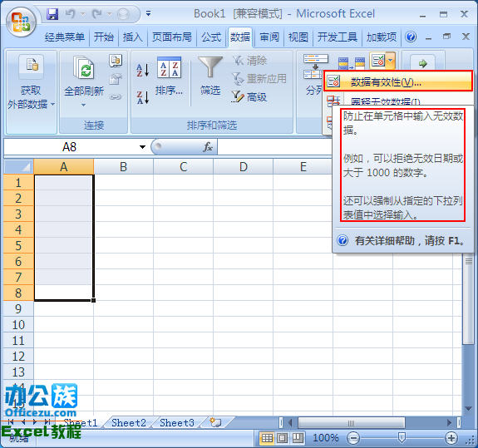Click the Data Validation ribbon icon
Screen dimensions: 478x448
[x=378, y=61]
